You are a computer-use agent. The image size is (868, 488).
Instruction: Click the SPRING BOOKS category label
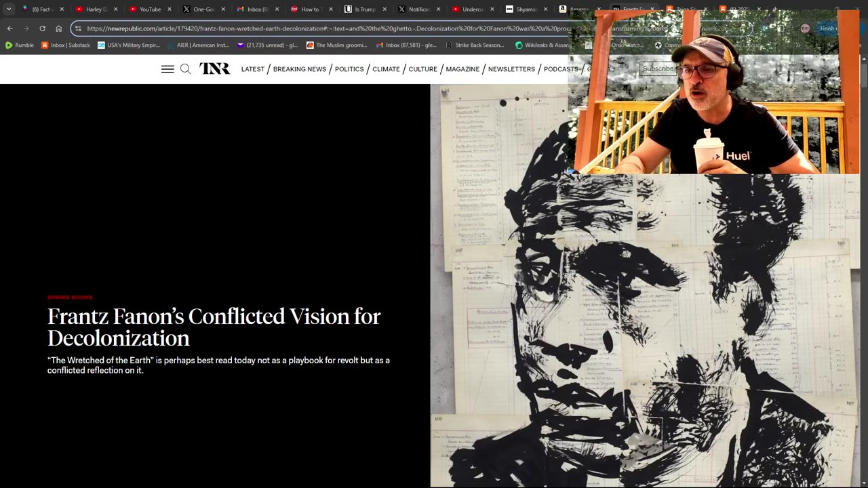tap(70, 298)
